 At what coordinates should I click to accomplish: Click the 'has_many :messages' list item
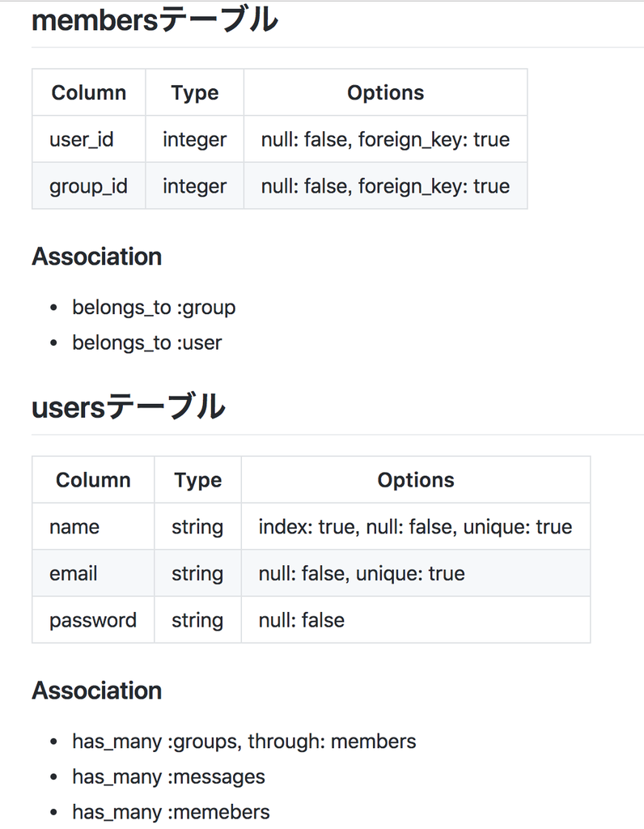click(x=168, y=776)
